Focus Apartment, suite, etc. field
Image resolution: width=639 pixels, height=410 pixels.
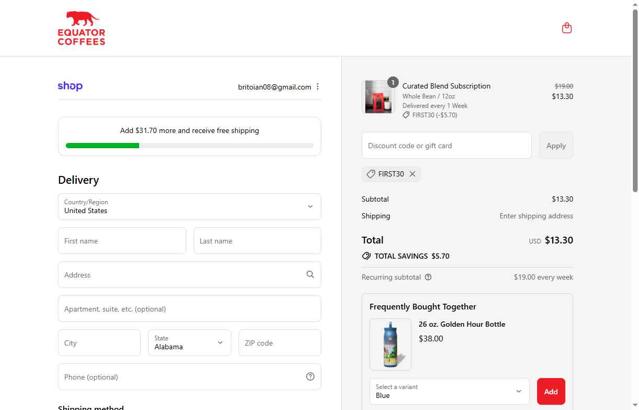pyautogui.click(x=189, y=309)
